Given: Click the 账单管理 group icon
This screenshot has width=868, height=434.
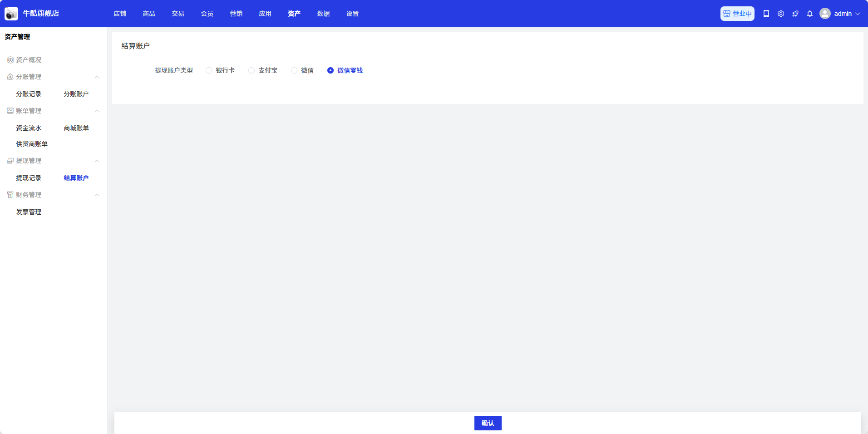Looking at the screenshot, I should click(10, 111).
